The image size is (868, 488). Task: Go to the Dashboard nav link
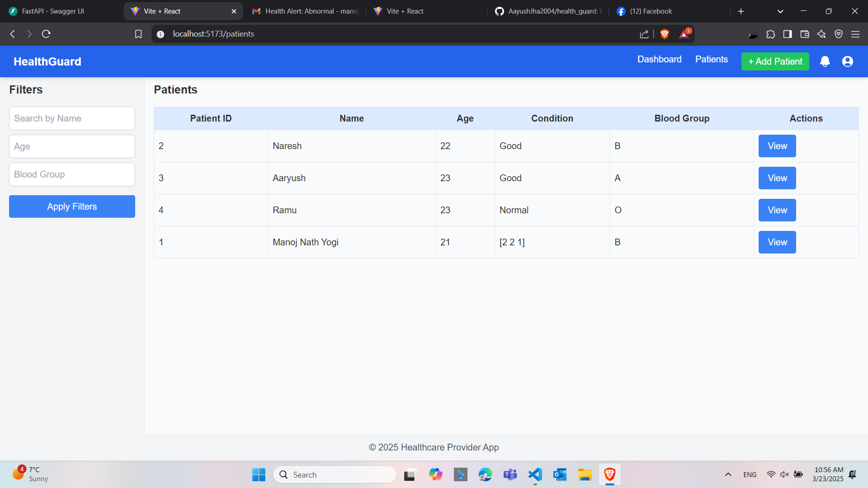point(659,59)
